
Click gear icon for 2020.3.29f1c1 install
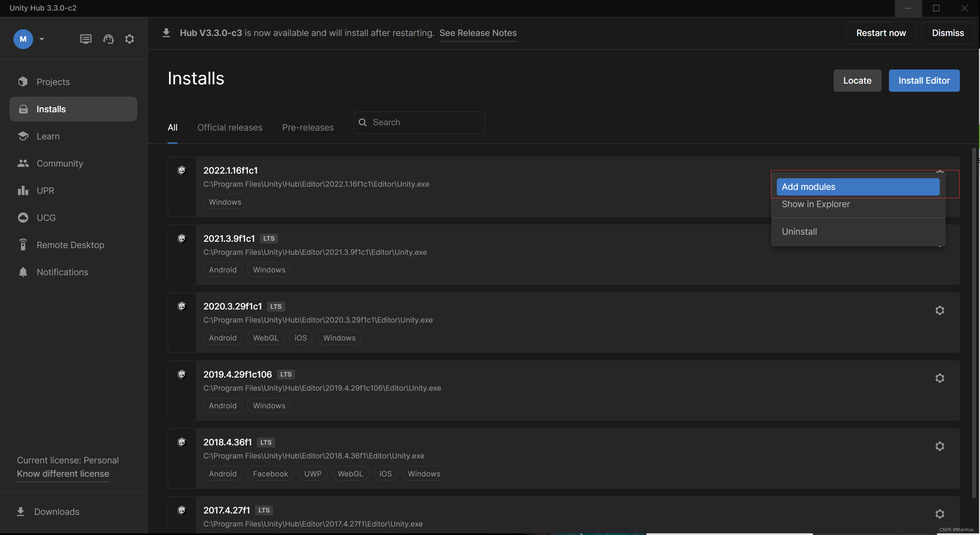pos(939,311)
